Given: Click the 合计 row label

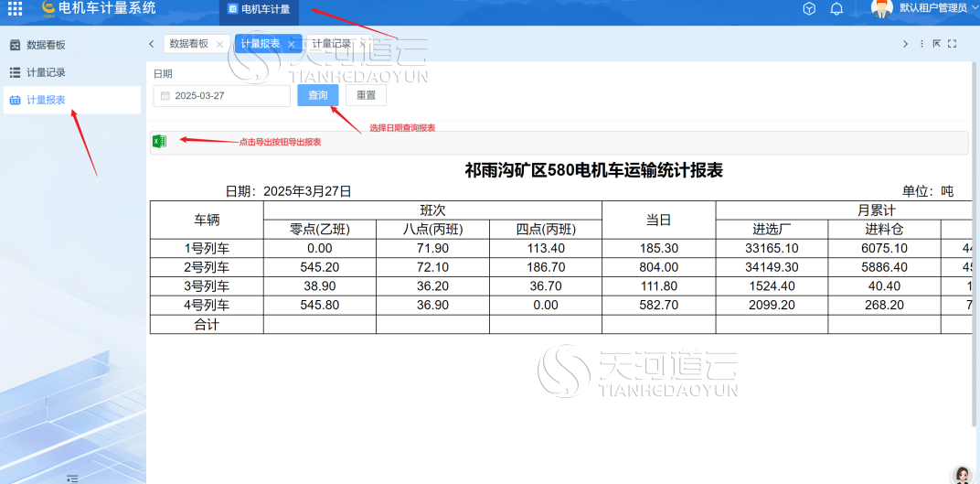Looking at the screenshot, I should [207, 325].
